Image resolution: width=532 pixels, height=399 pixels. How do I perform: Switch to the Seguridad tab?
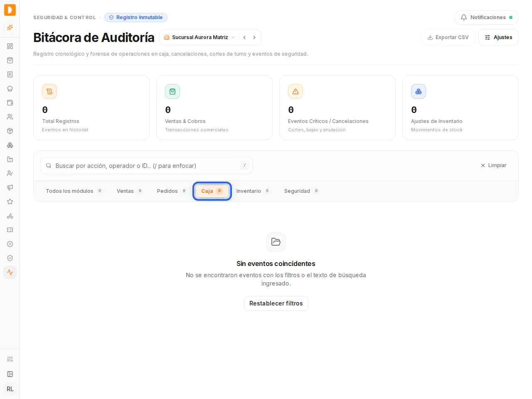pos(301,191)
